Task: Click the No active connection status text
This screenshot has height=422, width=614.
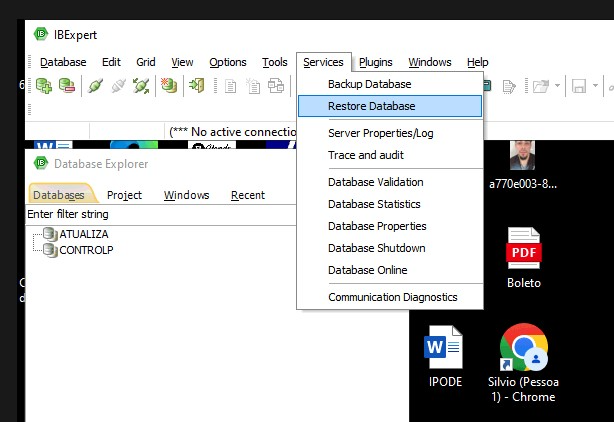Action: (233, 132)
